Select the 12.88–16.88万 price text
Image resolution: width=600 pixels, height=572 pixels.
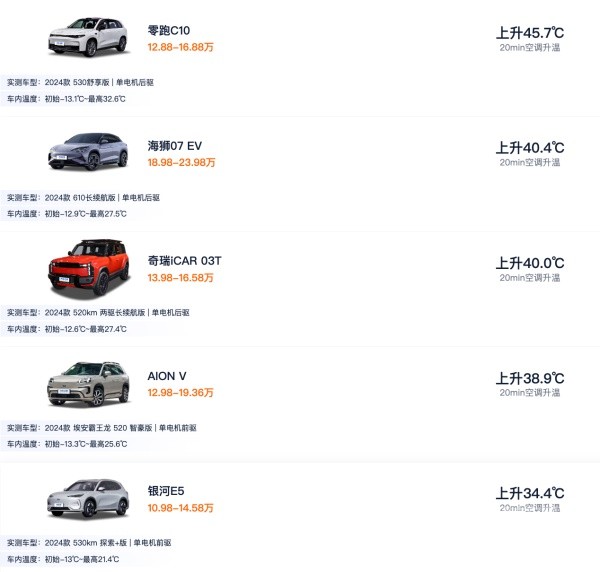180,47
